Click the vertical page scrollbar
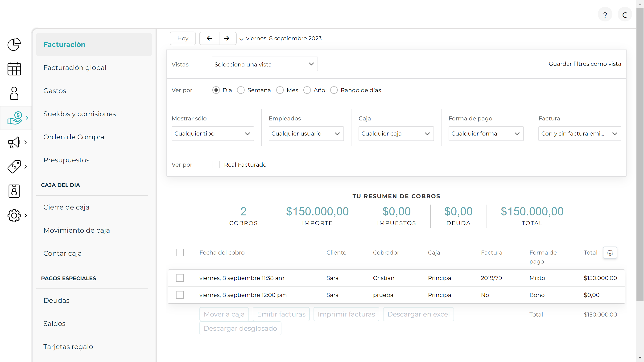The width and height of the screenshot is (644, 362). click(640, 154)
